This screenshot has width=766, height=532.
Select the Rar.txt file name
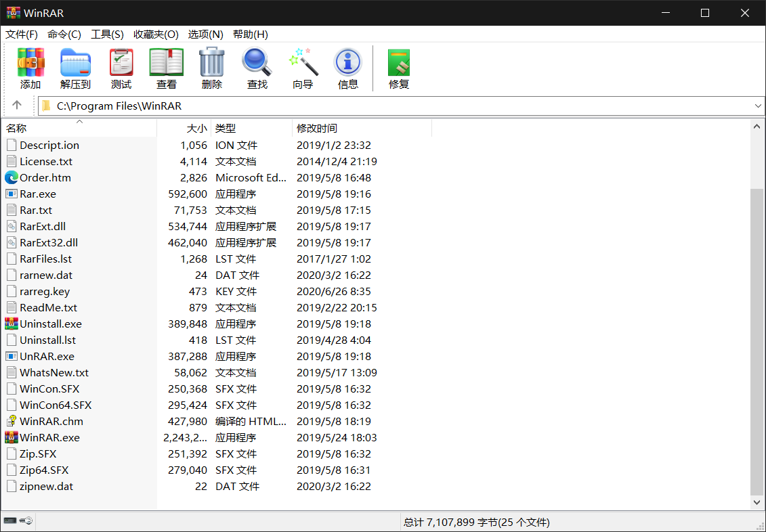36,210
